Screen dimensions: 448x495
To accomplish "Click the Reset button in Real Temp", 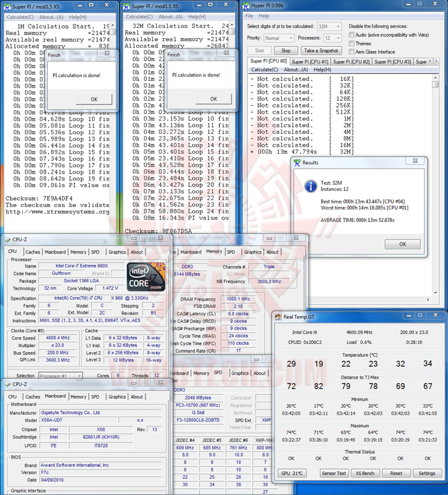I will pyautogui.click(x=396, y=473).
